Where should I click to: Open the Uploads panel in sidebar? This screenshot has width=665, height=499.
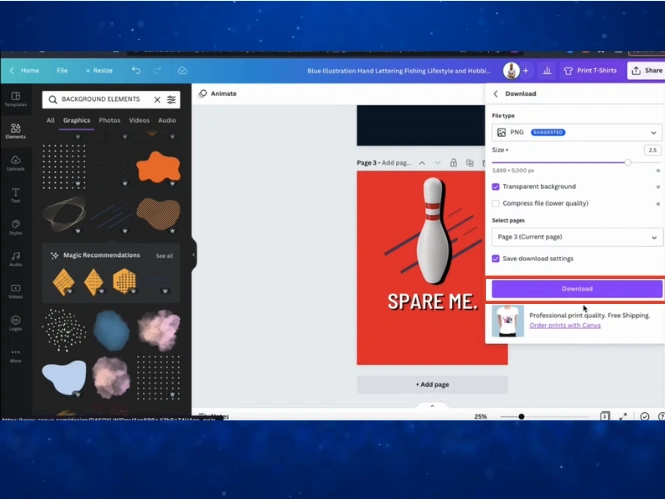click(x=15, y=161)
